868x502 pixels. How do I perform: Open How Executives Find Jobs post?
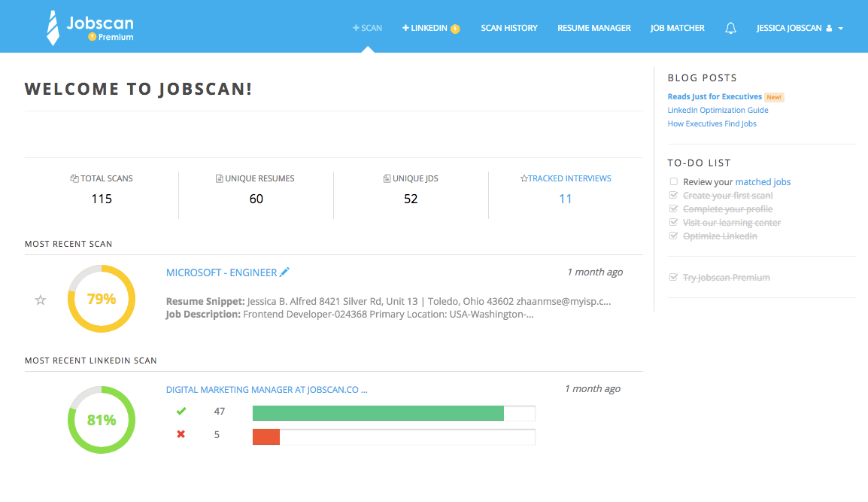point(712,123)
